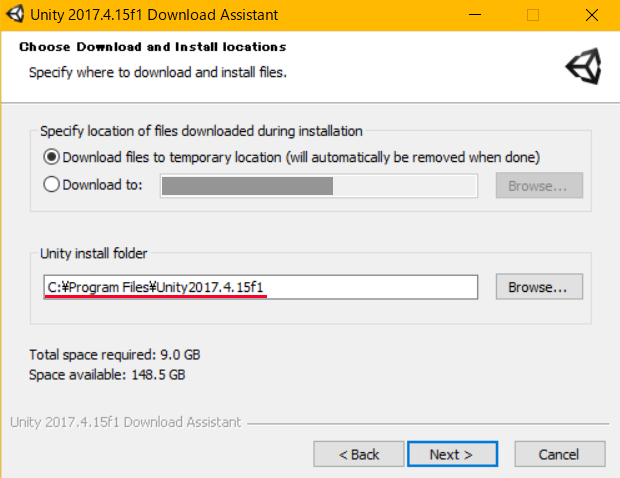Click the 'Choose Download and Install locations' heading
This screenshot has width=620, height=478.
(153, 47)
